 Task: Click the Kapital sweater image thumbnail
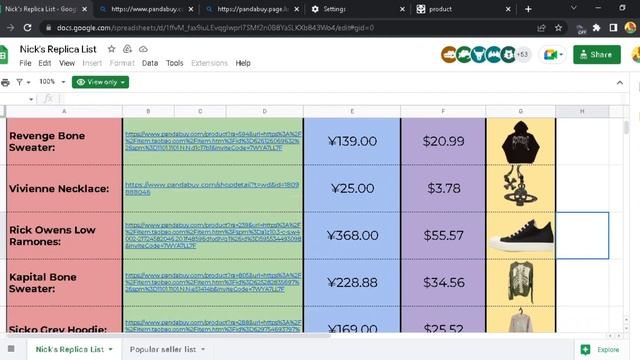pyautogui.click(x=521, y=282)
